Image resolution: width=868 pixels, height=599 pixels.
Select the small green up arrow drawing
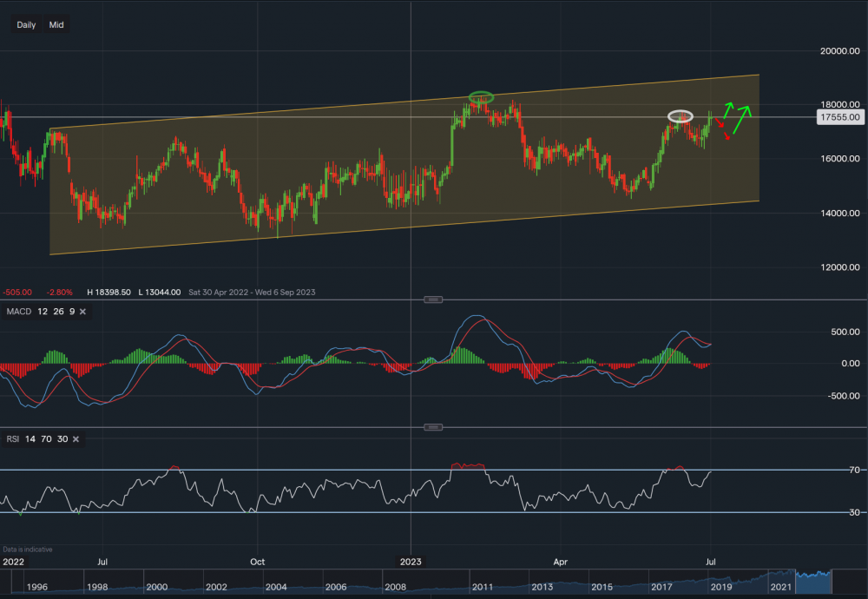(727, 109)
